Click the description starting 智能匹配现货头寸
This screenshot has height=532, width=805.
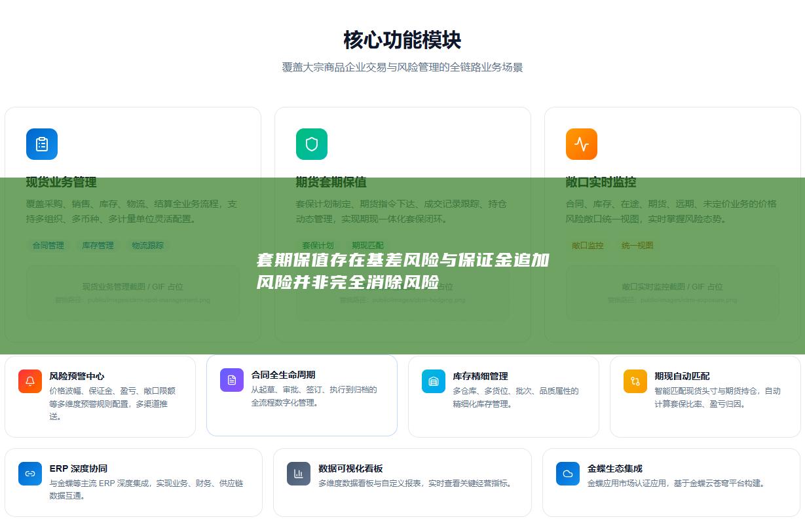coord(718,397)
